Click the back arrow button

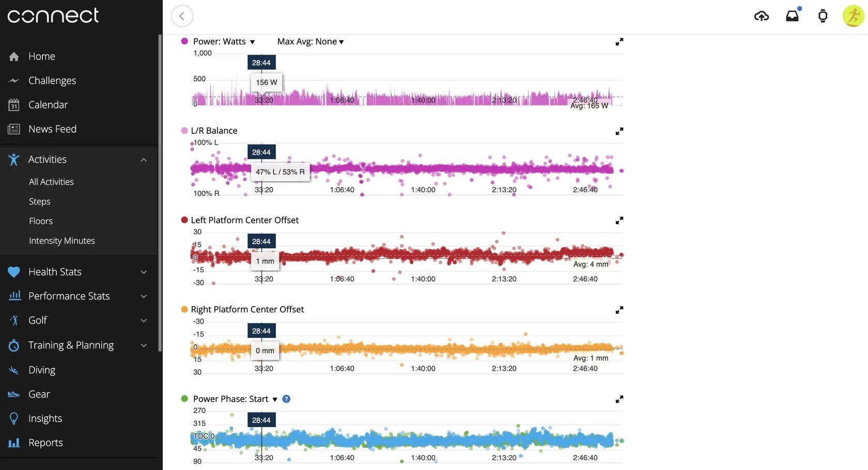coord(182,16)
